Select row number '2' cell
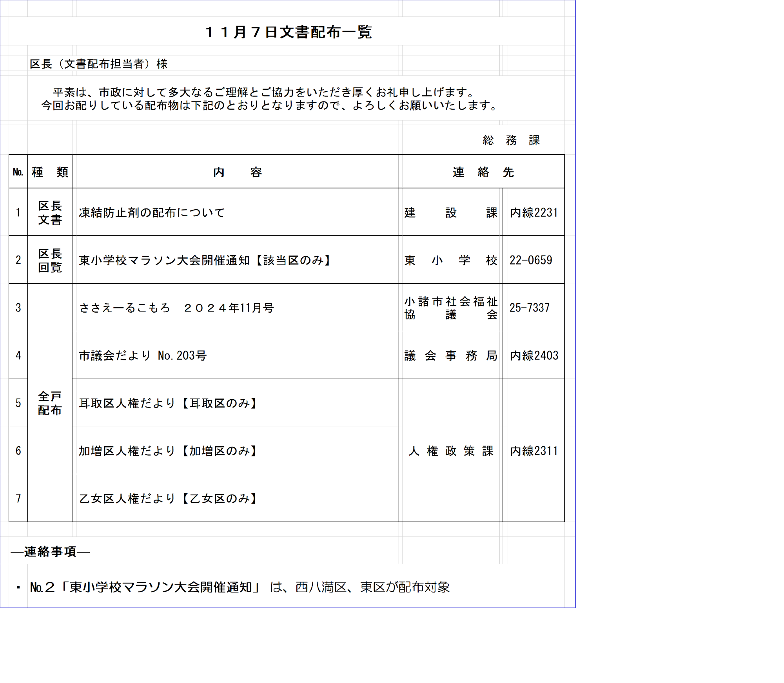 [18, 260]
